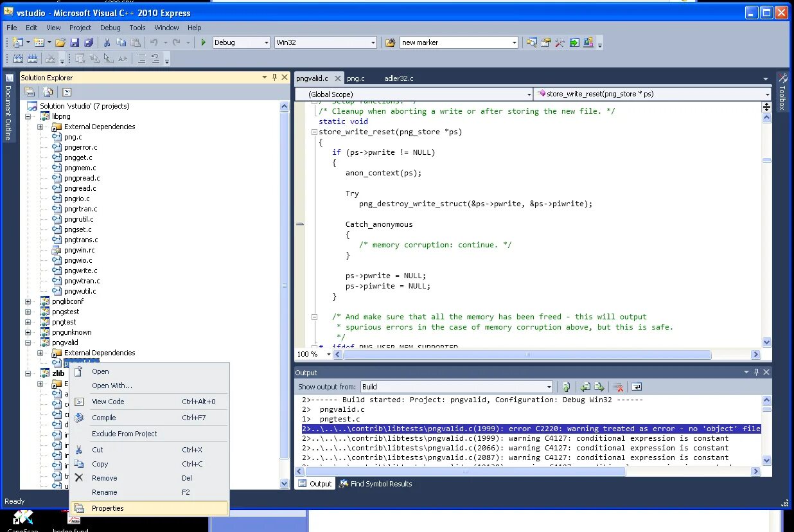Collapse the pngvalid project node
Viewport: 794px width, 532px height.
28,342
